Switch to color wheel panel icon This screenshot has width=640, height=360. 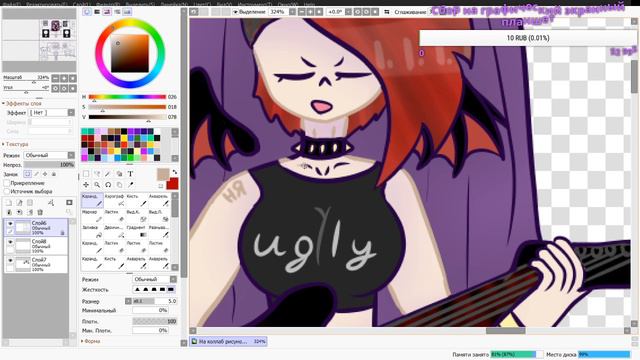point(87,12)
